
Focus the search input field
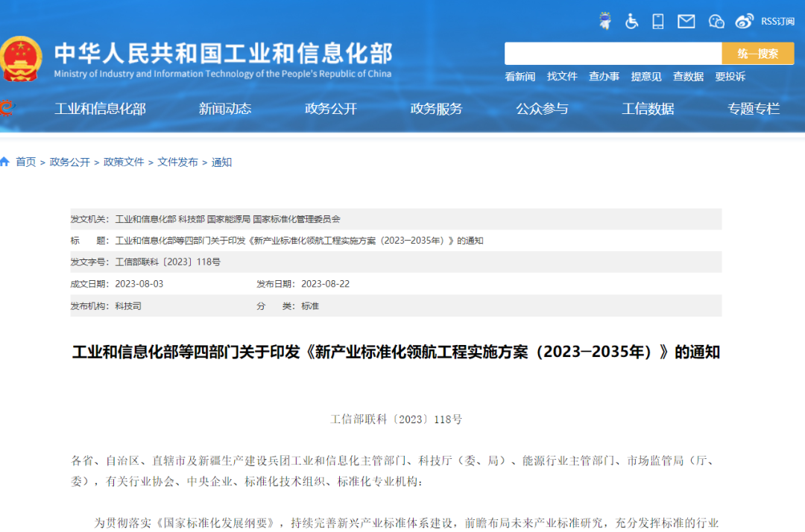pos(613,54)
